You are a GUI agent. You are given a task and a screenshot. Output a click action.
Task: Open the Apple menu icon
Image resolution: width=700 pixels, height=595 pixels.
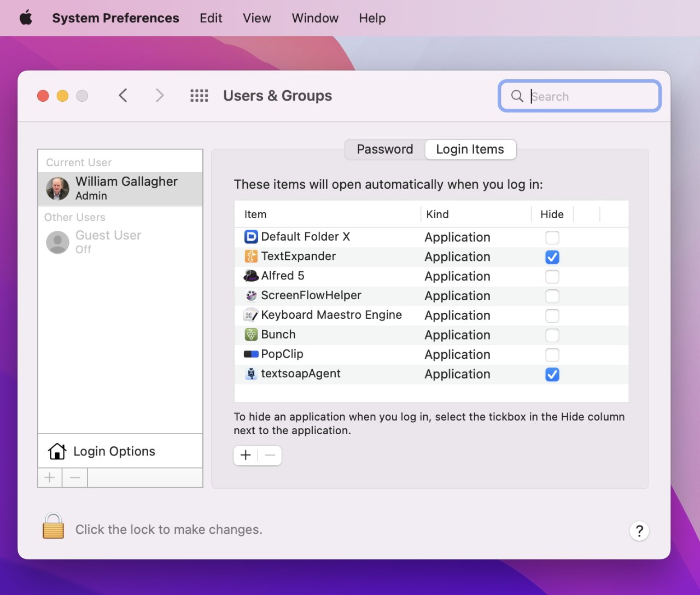26,18
